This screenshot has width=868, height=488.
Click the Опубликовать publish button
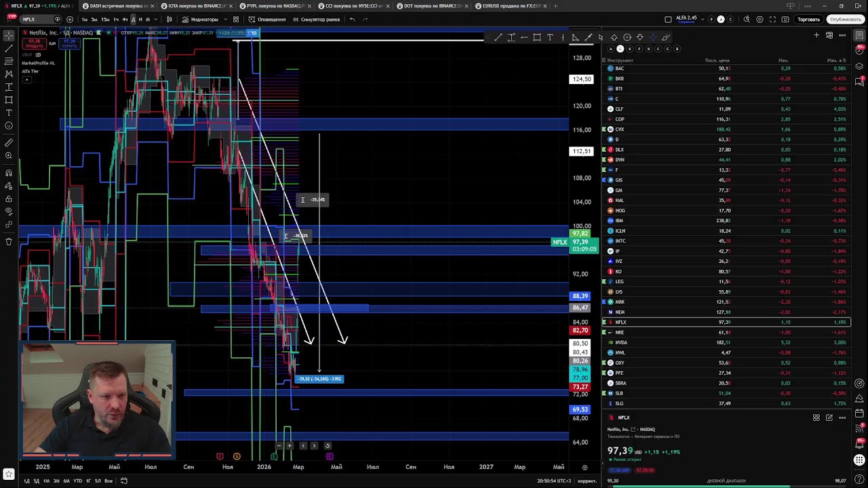[845, 19]
